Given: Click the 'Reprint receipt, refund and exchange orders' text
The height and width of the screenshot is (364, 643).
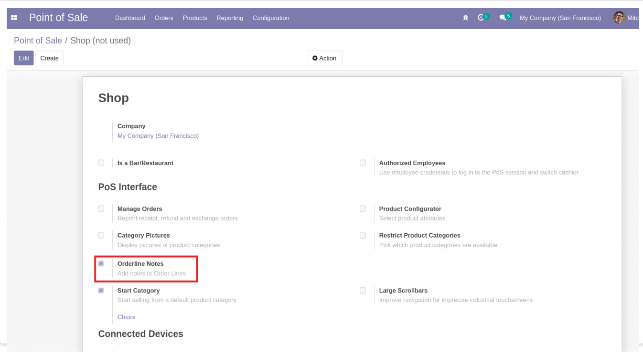Looking at the screenshot, I should coord(178,218).
